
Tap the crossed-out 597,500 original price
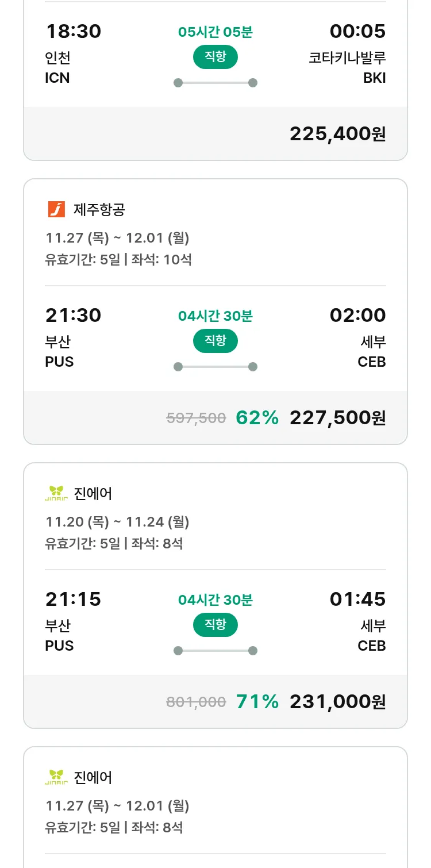(x=196, y=418)
